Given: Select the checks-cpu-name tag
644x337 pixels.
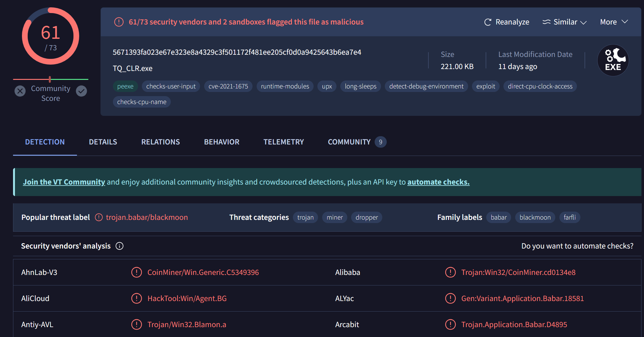Looking at the screenshot, I should [x=142, y=102].
